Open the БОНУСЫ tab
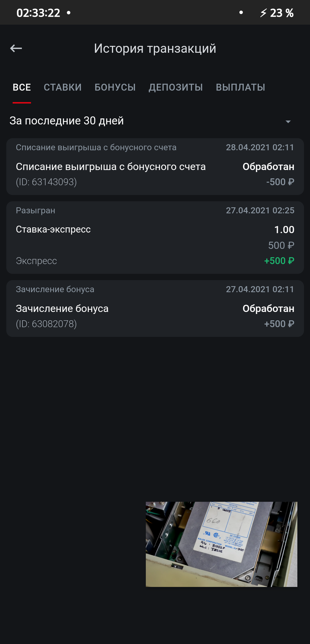Screen dimensions: 310x644 115,87
